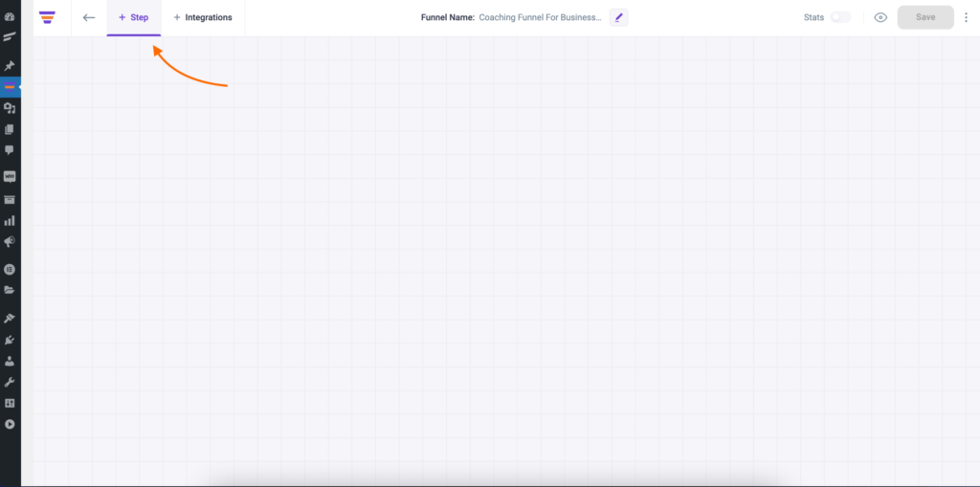Screen dimensions: 980x487
Task: Preview funnel with the eye icon
Action: point(880,17)
